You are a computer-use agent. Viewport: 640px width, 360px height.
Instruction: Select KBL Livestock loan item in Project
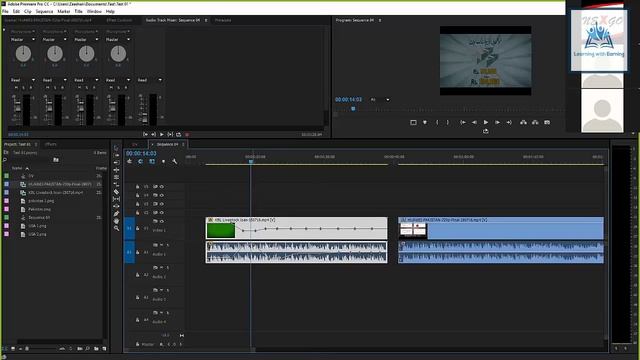pos(56,193)
